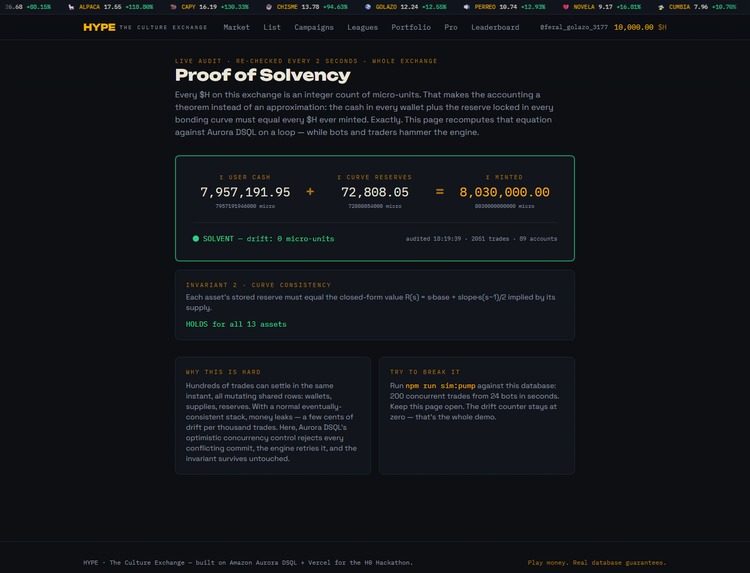Click the green SOLVENT status dot

(196, 239)
